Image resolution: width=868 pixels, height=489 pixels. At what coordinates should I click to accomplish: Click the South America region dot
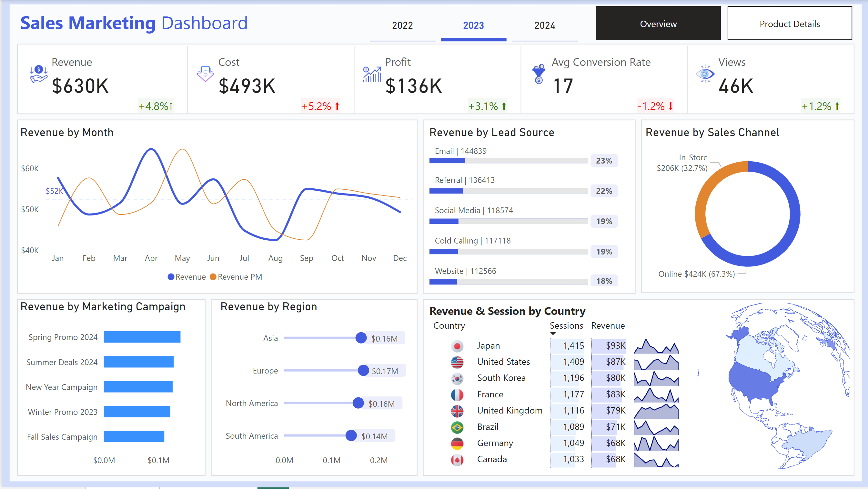[x=351, y=435]
